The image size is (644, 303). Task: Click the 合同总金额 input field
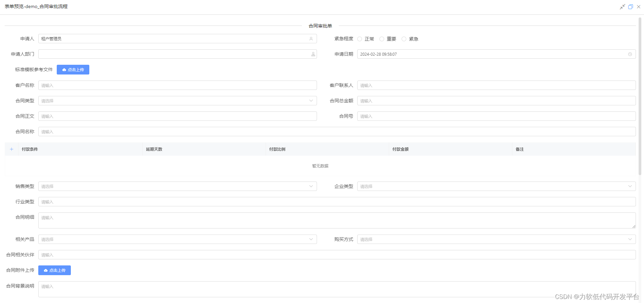[496, 101]
